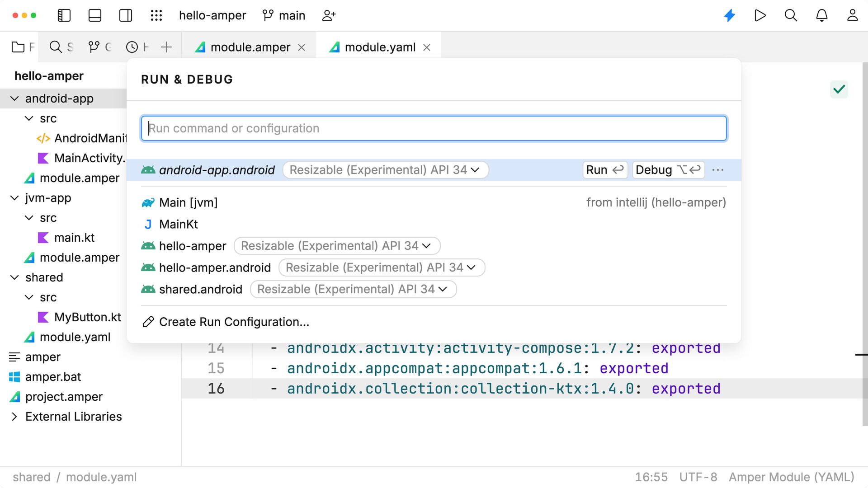Open device dropdown for hello-amper.android
This screenshot has height=488, width=868.
click(382, 267)
